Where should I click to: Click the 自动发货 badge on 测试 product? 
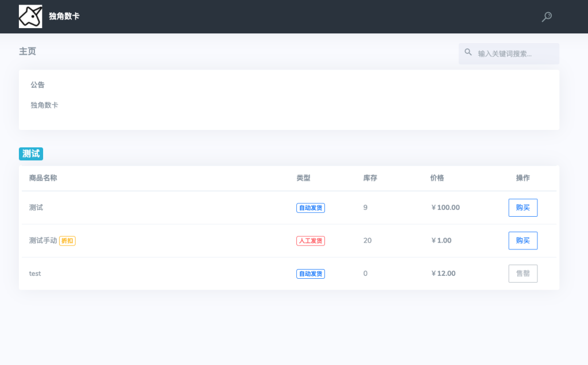310,208
